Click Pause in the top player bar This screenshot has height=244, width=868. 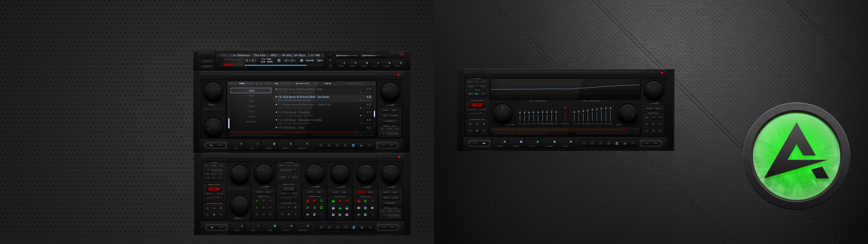coord(387,64)
